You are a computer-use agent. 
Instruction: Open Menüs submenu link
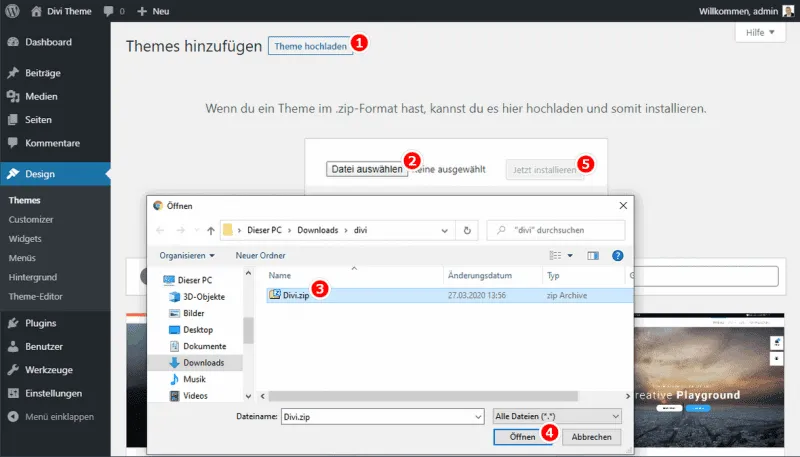[x=22, y=258]
